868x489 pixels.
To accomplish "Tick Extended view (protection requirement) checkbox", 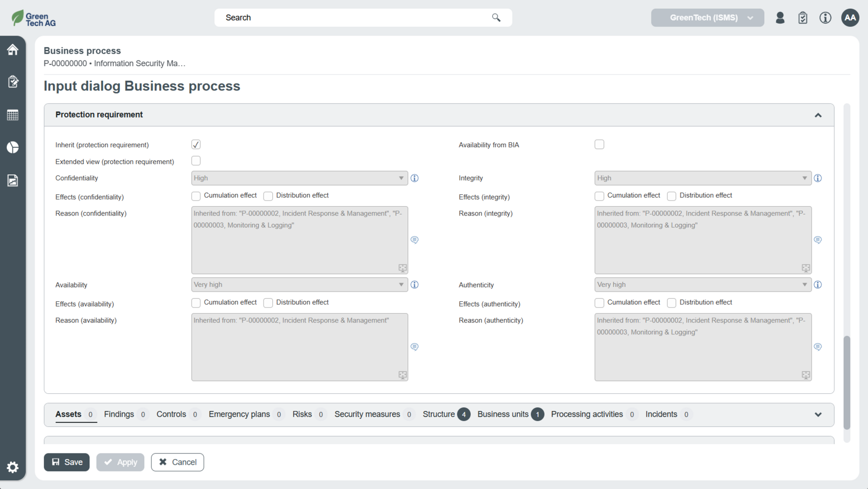I will (196, 161).
